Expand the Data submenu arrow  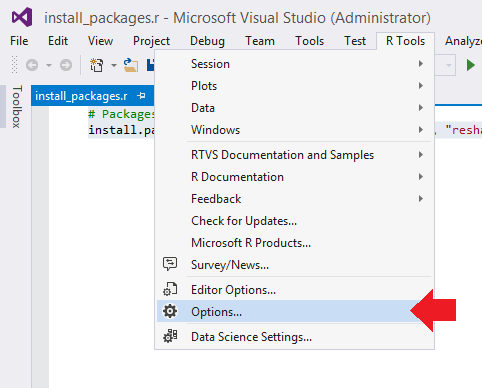[x=421, y=108]
